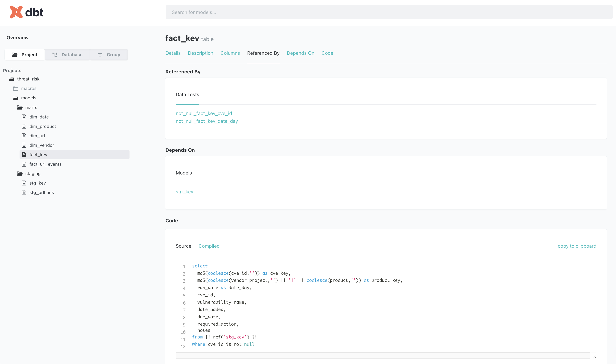Image resolution: width=616 pixels, height=364 pixels.
Task: Select the Referenced By tab
Action: click(x=263, y=53)
